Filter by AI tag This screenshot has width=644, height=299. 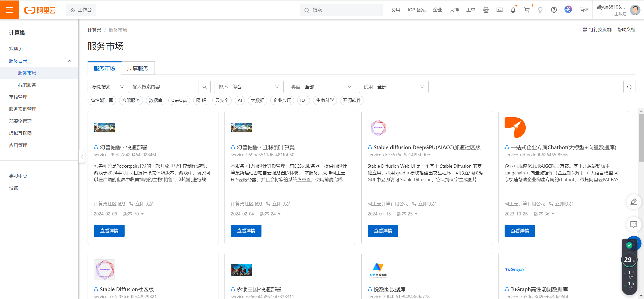tap(240, 100)
